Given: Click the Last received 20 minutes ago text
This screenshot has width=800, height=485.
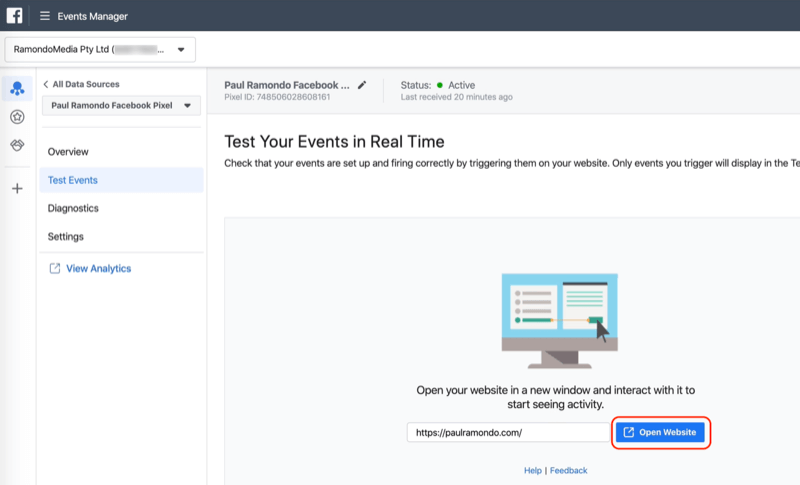Looking at the screenshot, I should click(x=457, y=97).
